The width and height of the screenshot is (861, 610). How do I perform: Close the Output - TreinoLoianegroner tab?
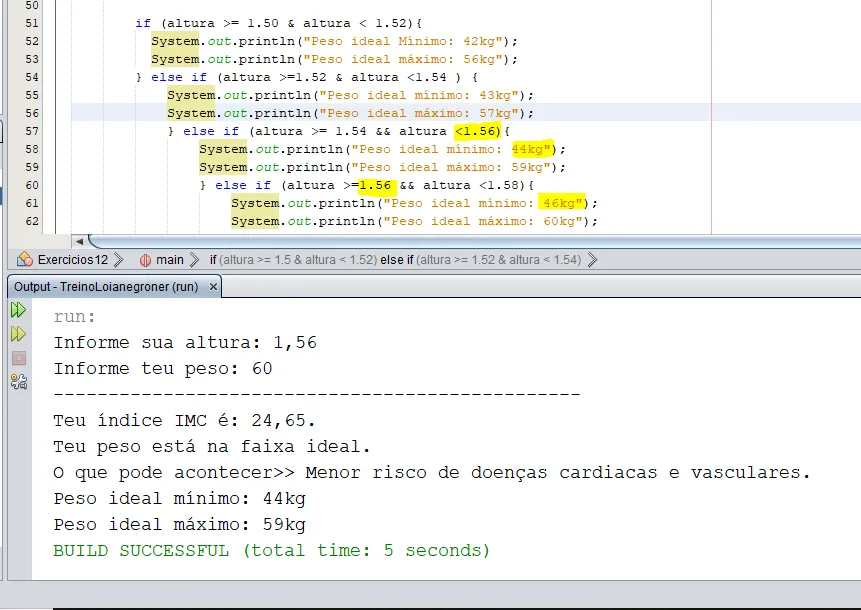(x=213, y=287)
